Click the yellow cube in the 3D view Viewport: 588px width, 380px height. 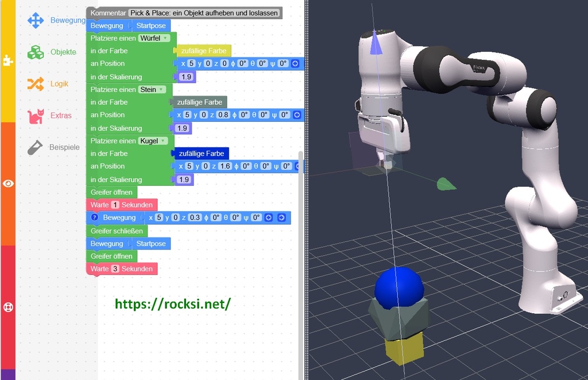405,348
